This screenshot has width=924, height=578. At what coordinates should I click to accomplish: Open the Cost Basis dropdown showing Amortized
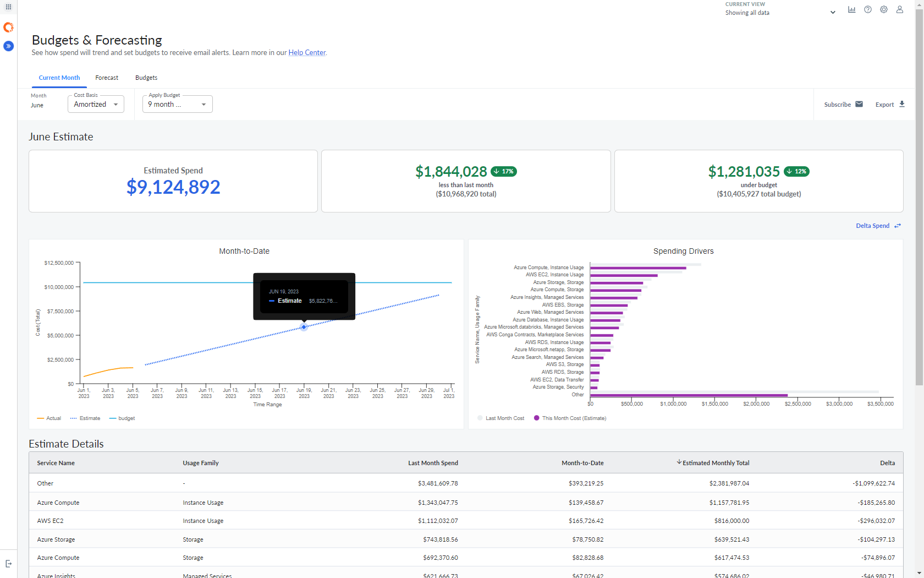click(95, 104)
